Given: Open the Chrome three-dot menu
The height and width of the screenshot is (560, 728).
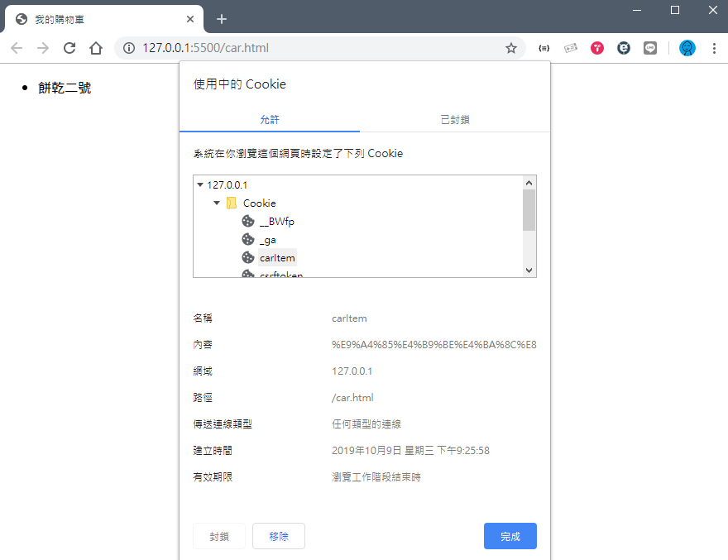Looking at the screenshot, I should coord(713,48).
